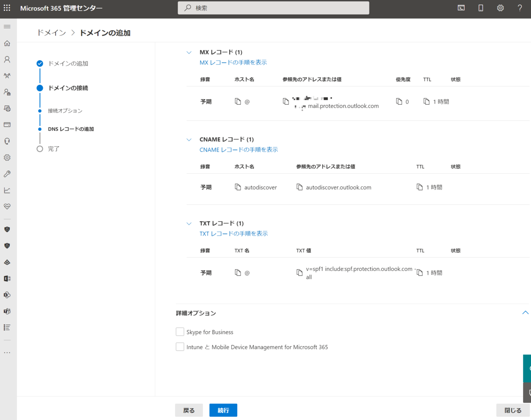The image size is (531, 420).
Task: Click the 続行 continue button
Action: [x=223, y=410]
